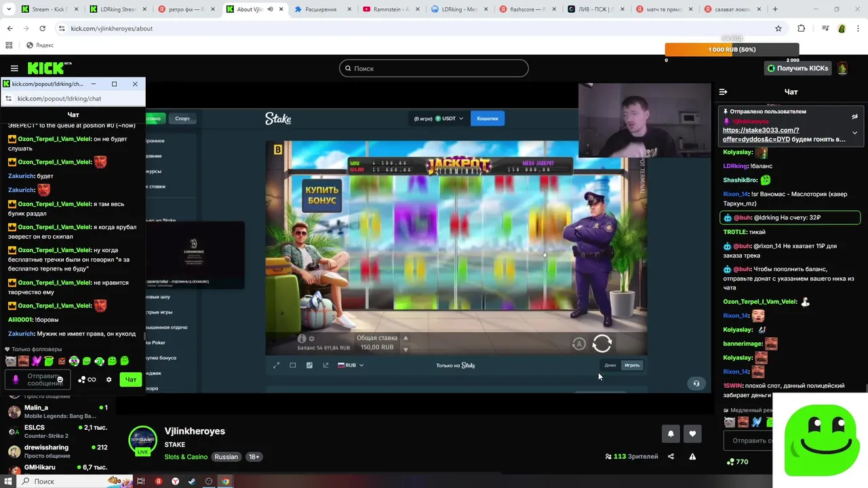Increase the total bet with up arrow

point(406,338)
